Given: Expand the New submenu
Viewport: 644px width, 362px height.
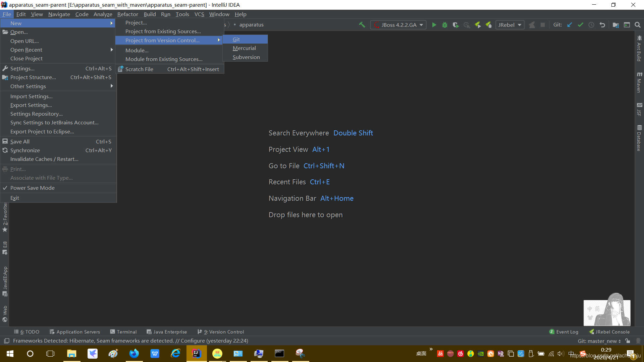Looking at the screenshot, I should click(58, 23).
